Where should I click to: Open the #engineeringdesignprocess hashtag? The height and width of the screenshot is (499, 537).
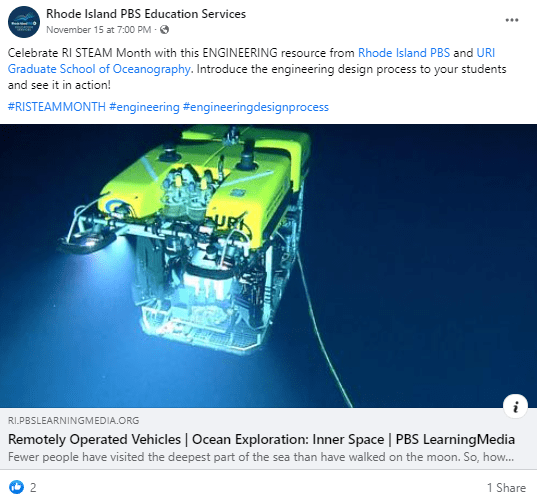tap(256, 107)
